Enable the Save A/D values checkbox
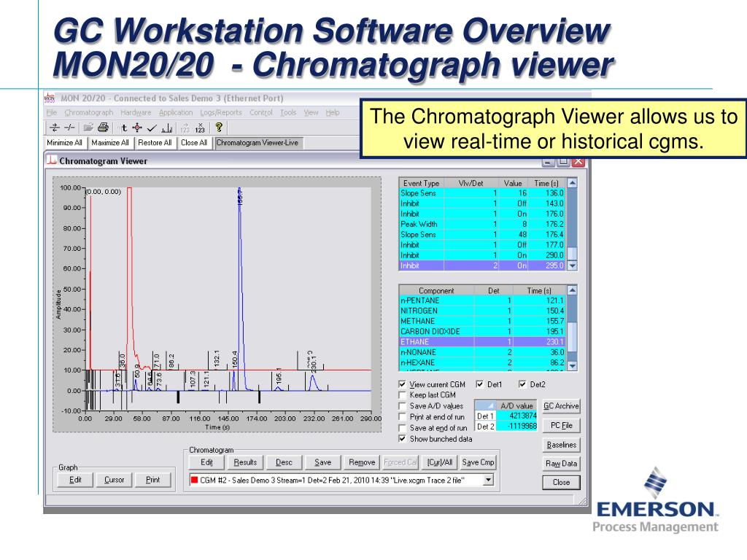Screen dimensions: 747x560 [x=402, y=405]
